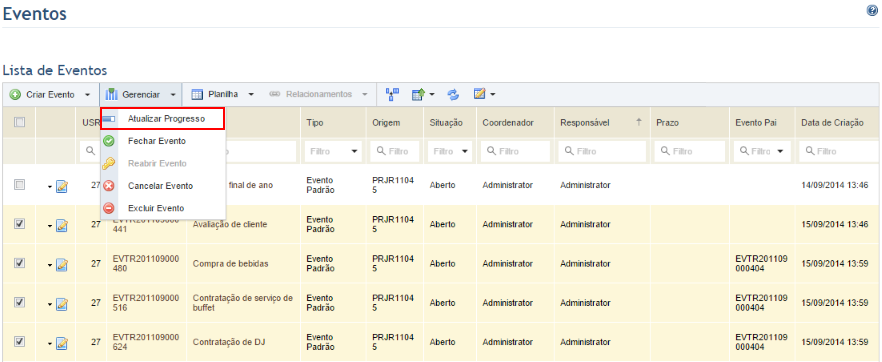Sort by the Prazo column header
The image size is (882, 362).
click(667, 123)
